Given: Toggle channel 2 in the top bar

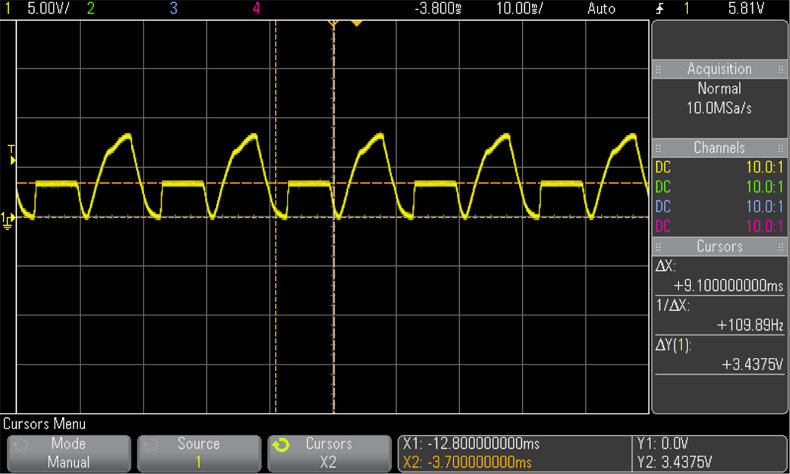Looking at the screenshot, I should click(91, 9).
